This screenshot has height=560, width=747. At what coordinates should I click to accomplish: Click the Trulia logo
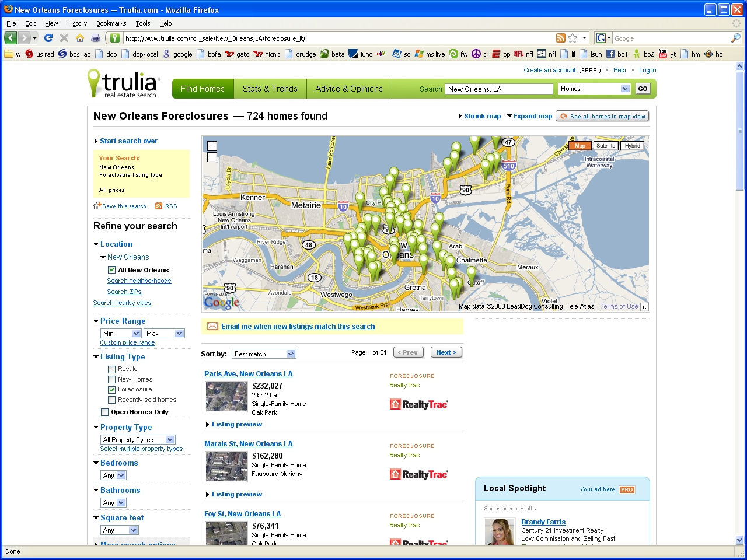click(124, 84)
